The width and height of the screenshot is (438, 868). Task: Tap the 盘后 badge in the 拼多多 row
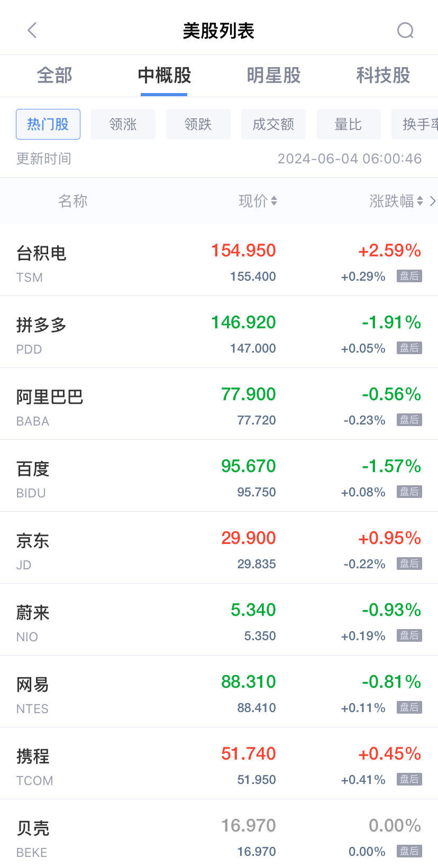pyautogui.click(x=409, y=348)
